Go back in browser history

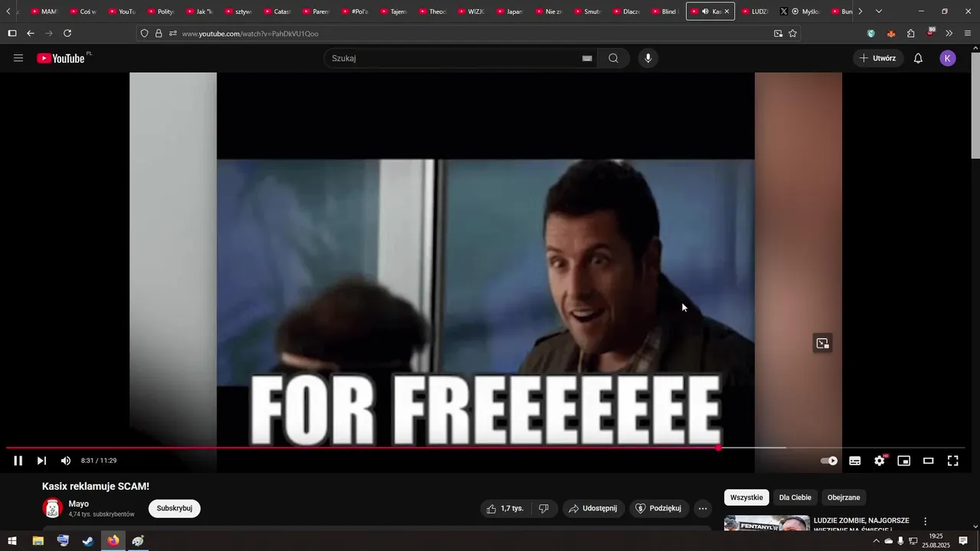pyautogui.click(x=31, y=34)
